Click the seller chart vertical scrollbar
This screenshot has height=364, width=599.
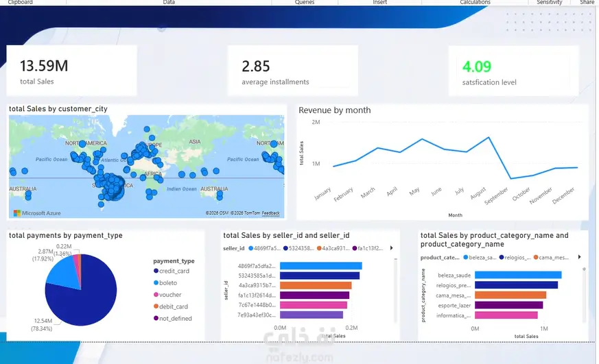coord(395,290)
